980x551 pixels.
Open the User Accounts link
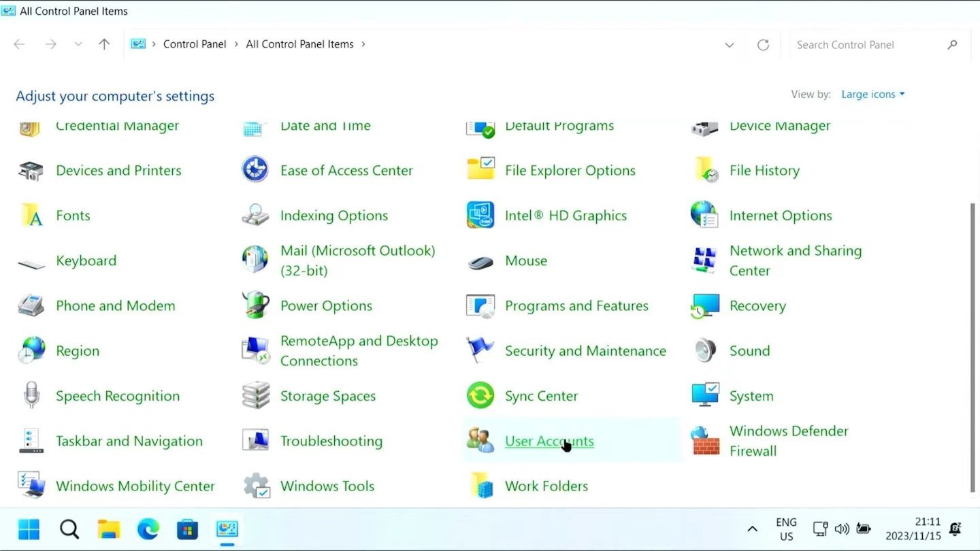549,441
